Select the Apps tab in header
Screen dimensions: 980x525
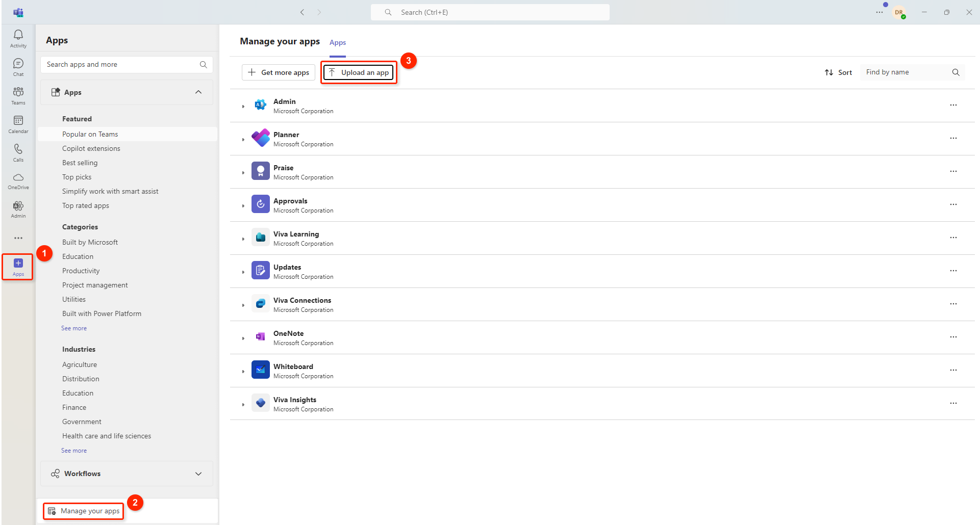coord(338,42)
